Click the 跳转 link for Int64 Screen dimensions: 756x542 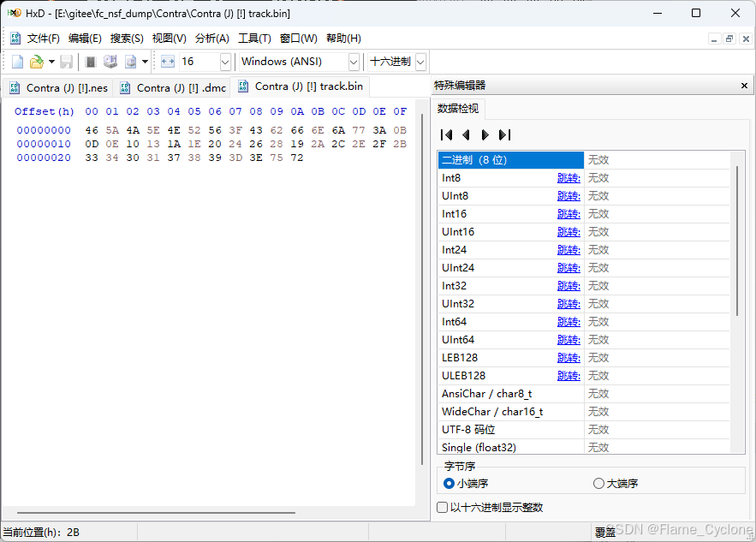(x=568, y=322)
